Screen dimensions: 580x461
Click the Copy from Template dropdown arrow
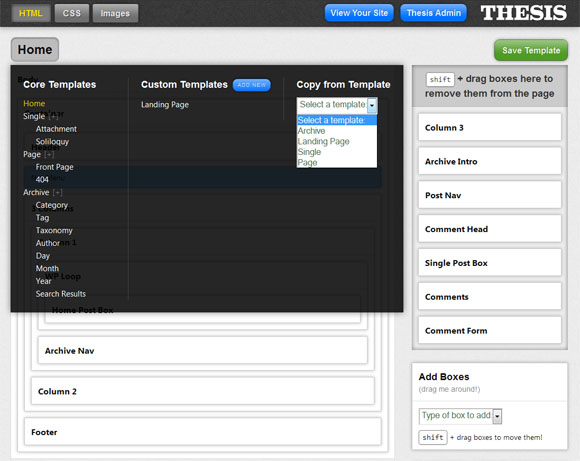pyautogui.click(x=372, y=105)
